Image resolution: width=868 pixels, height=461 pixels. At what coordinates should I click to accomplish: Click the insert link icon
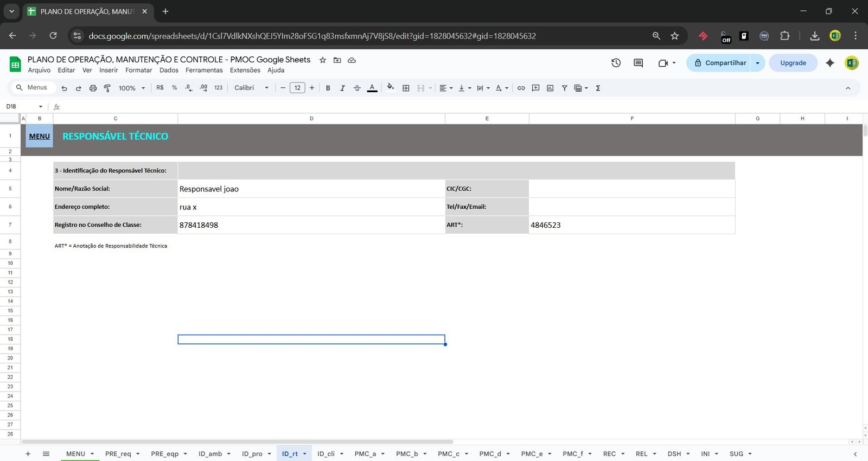point(521,88)
